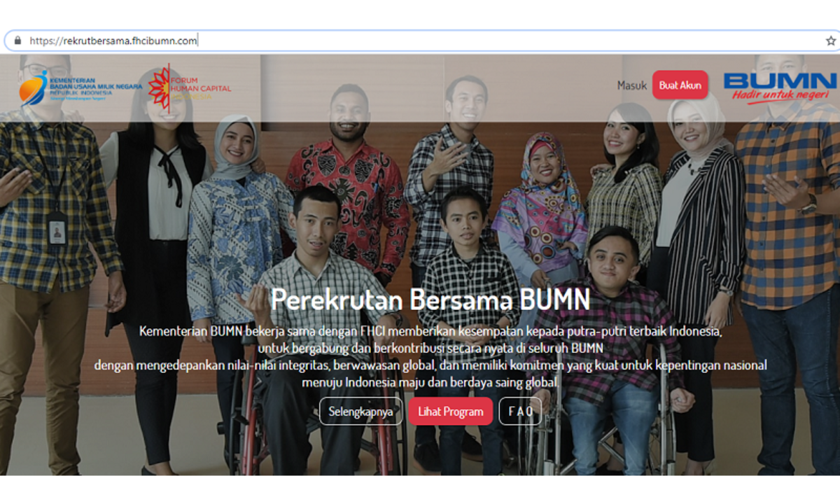
Task: Open the Selengkapnya button
Action: pyautogui.click(x=361, y=412)
